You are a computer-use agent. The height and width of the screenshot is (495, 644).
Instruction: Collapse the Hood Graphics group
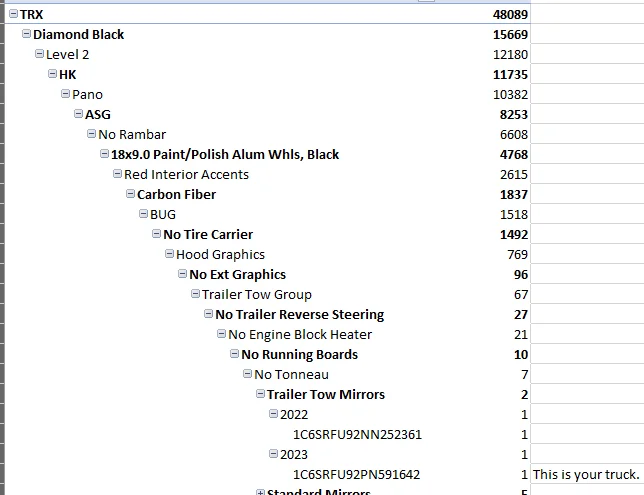click(x=170, y=253)
